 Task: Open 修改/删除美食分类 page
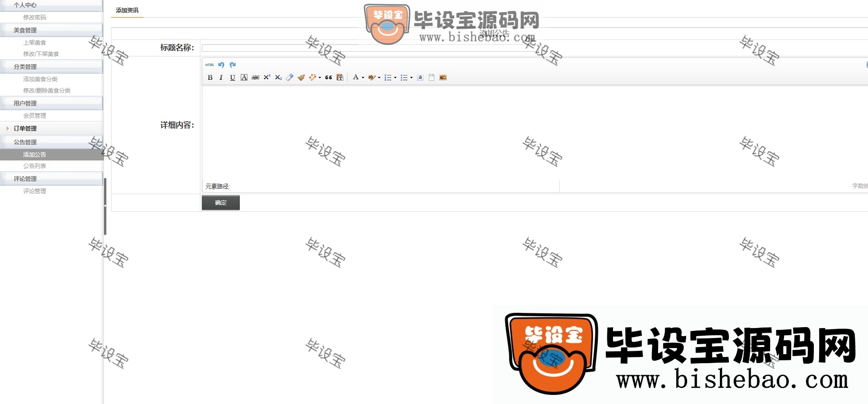click(47, 91)
